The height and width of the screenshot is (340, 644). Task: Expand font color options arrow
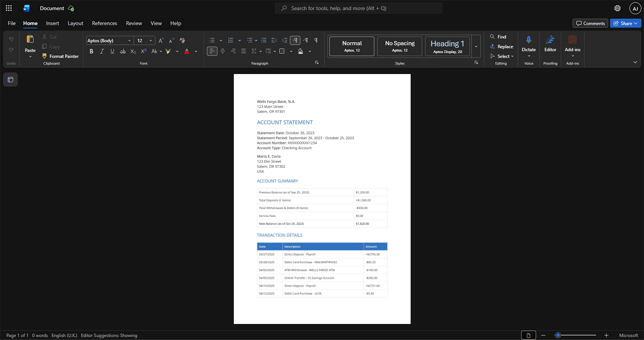click(x=196, y=51)
